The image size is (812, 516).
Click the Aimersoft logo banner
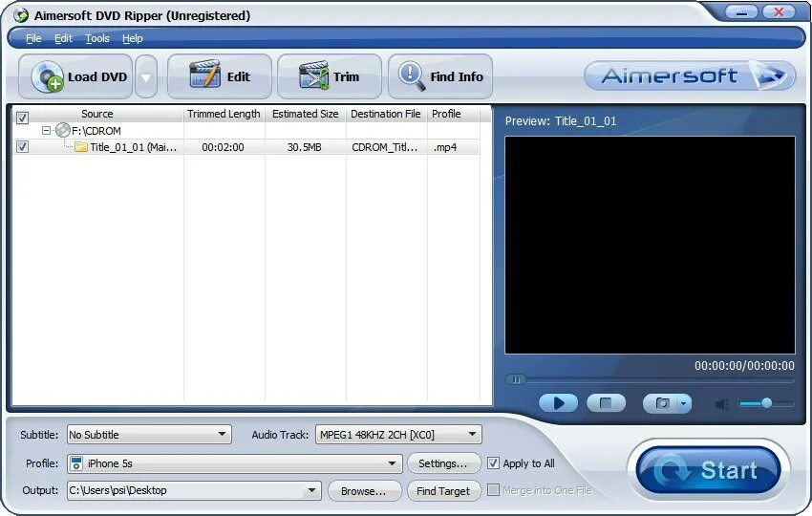pyautogui.click(x=690, y=75)
